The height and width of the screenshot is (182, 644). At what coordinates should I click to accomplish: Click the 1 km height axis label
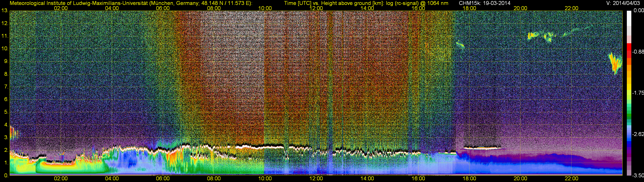pyautogui.click(x=6, y=163)
